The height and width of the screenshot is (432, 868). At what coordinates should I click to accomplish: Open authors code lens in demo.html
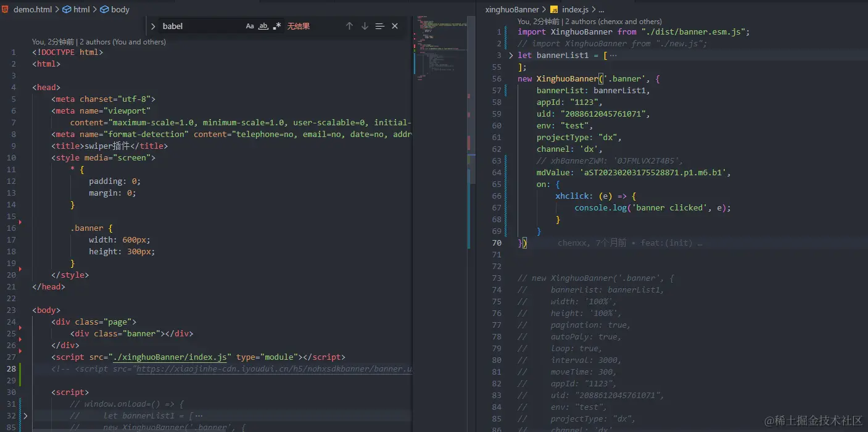coord(99,42)
